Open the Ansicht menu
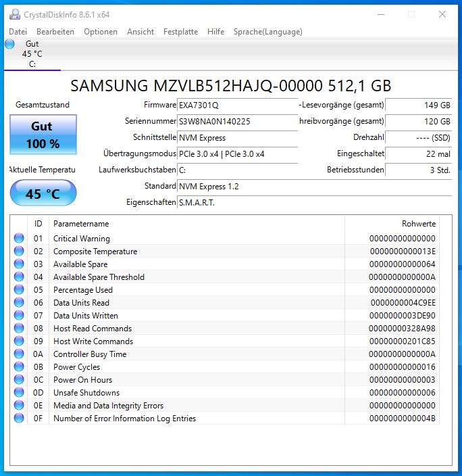This screenshot has width=462, height=476. click(140, 32)
